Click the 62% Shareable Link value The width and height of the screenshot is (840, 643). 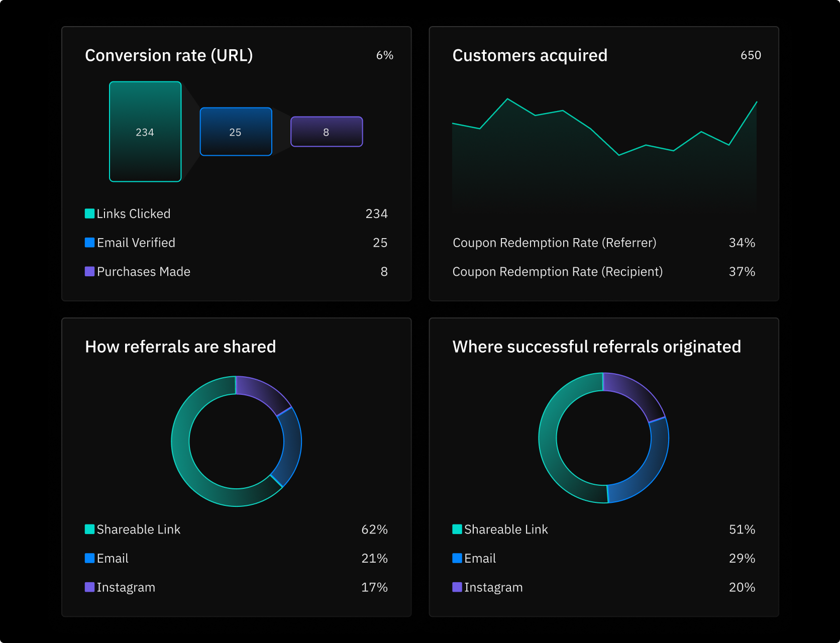click(x=374, y=529)
